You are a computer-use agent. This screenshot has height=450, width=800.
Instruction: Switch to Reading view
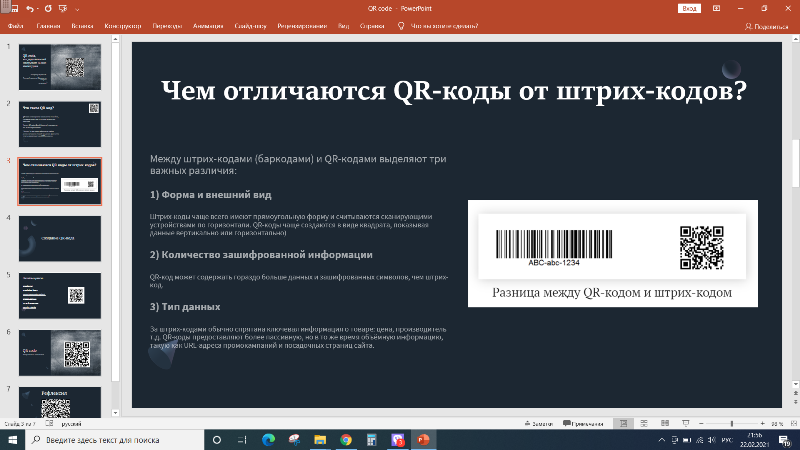click(665, 423)
